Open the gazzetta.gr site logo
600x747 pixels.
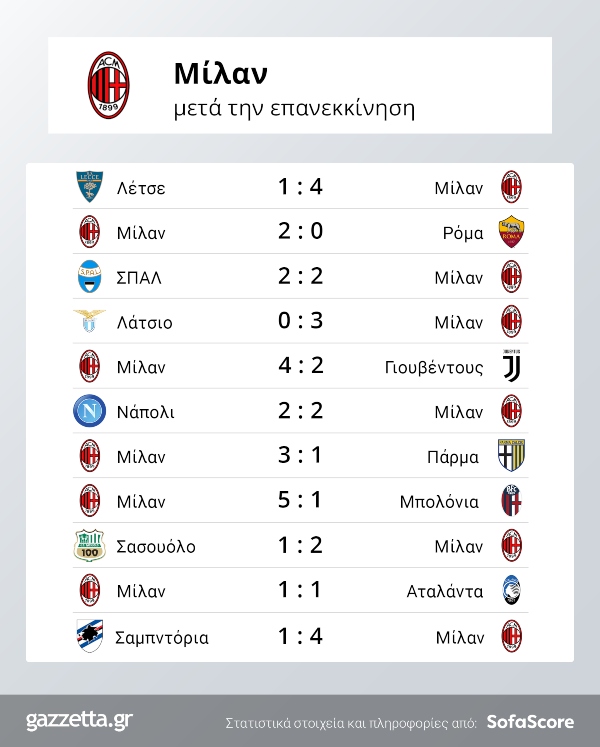(x=79, y=720)
